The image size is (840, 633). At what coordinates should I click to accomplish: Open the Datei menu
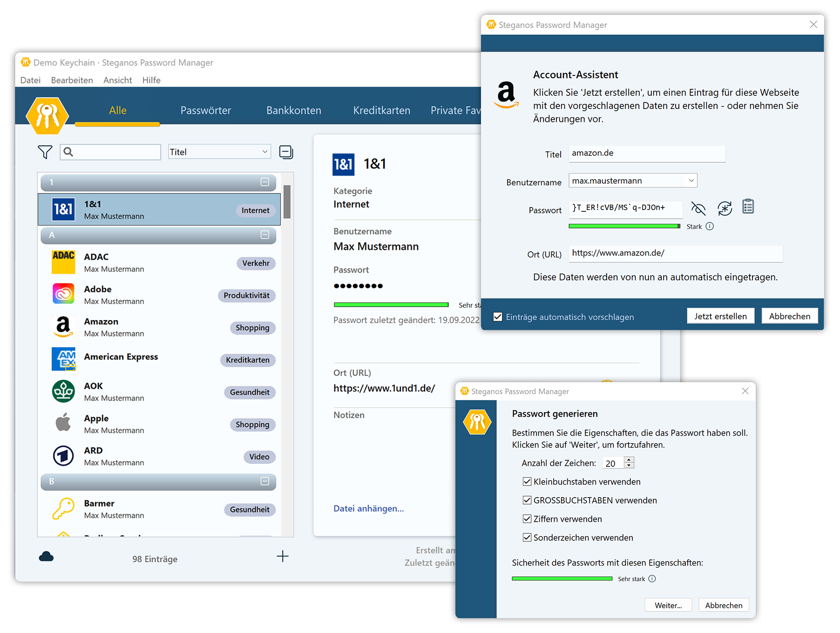[x=30, y=80]
